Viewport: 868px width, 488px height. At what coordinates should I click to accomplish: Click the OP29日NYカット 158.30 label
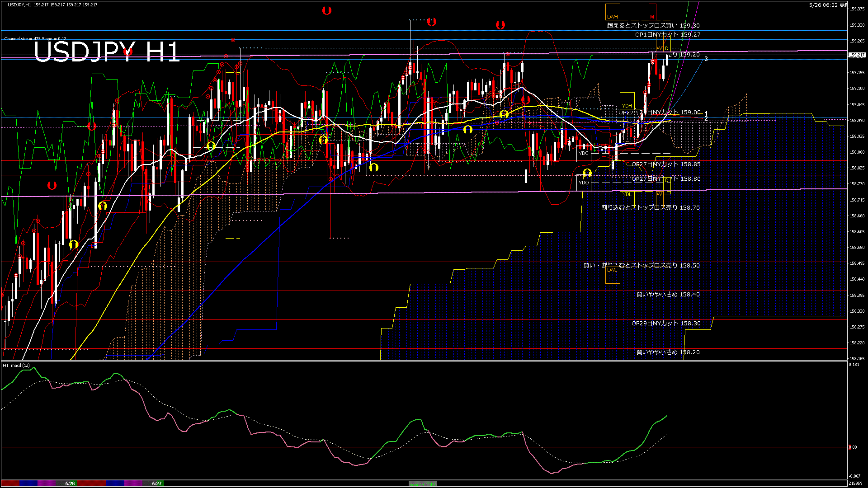pyautogui.click(x=666, y=324)
